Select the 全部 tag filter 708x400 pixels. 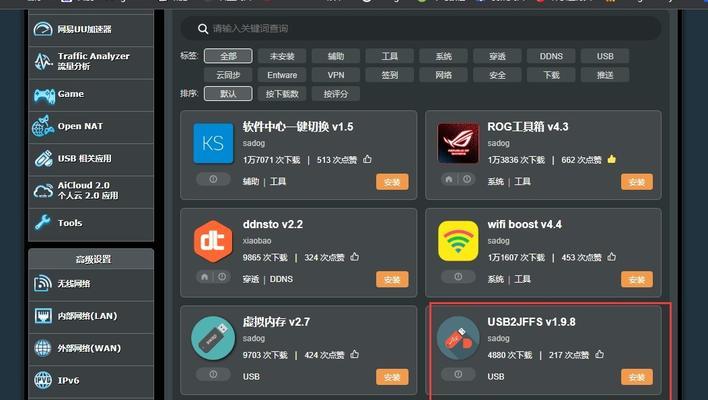pyautogui.click(x=228, y=56)
